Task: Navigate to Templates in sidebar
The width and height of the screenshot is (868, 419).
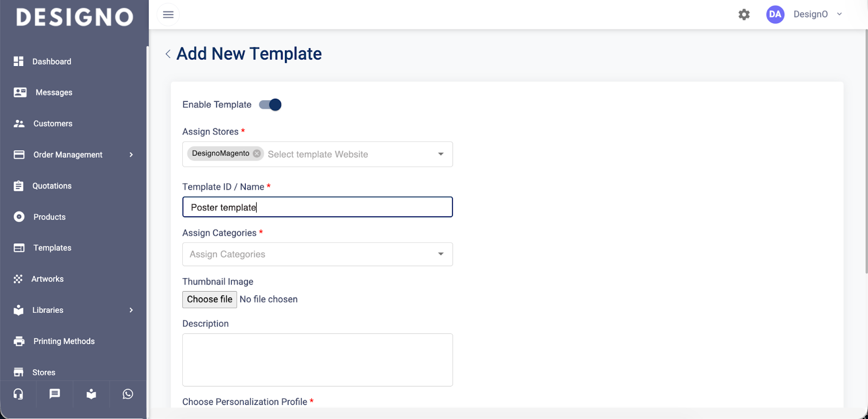Action: (52, 248)
